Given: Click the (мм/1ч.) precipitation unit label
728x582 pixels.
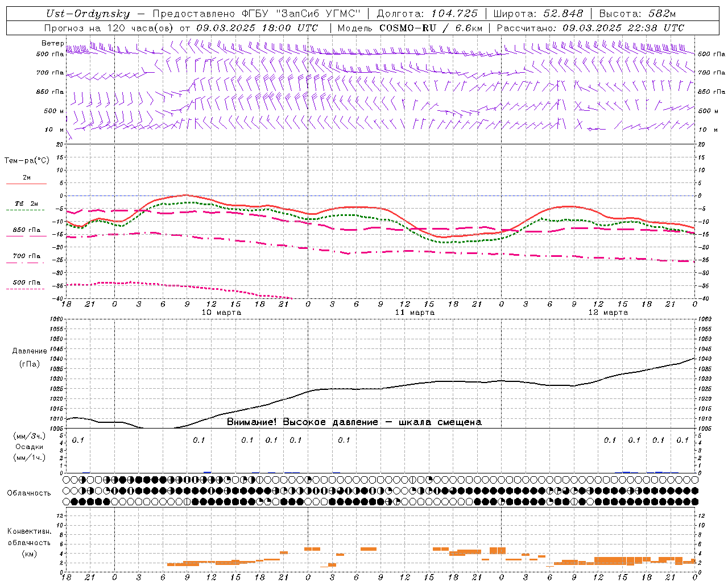Looking at the screenshot, I should pyautogui.click(x=30, y=458).
